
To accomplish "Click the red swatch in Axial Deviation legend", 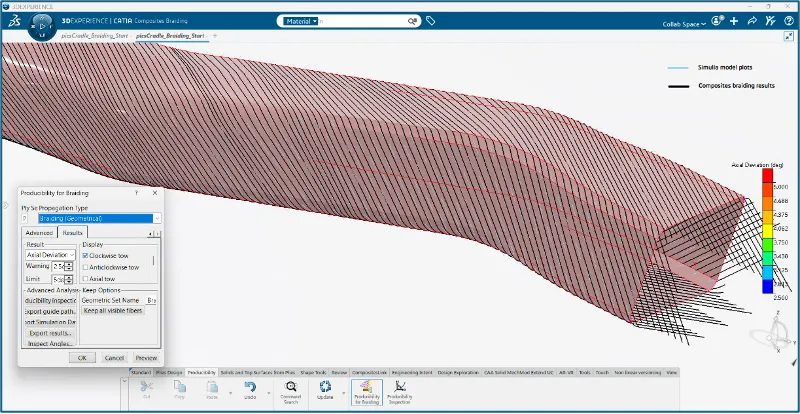I will [x=768, y=177].
